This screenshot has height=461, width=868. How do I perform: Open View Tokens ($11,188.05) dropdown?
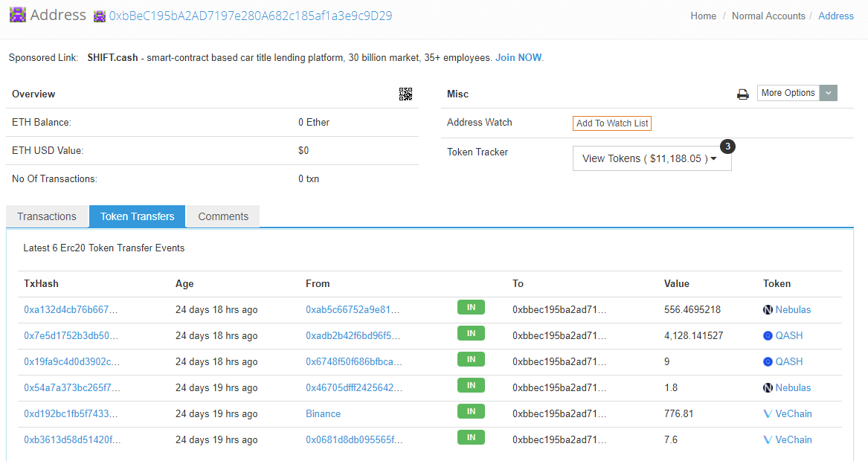click(x=652, y=158)
